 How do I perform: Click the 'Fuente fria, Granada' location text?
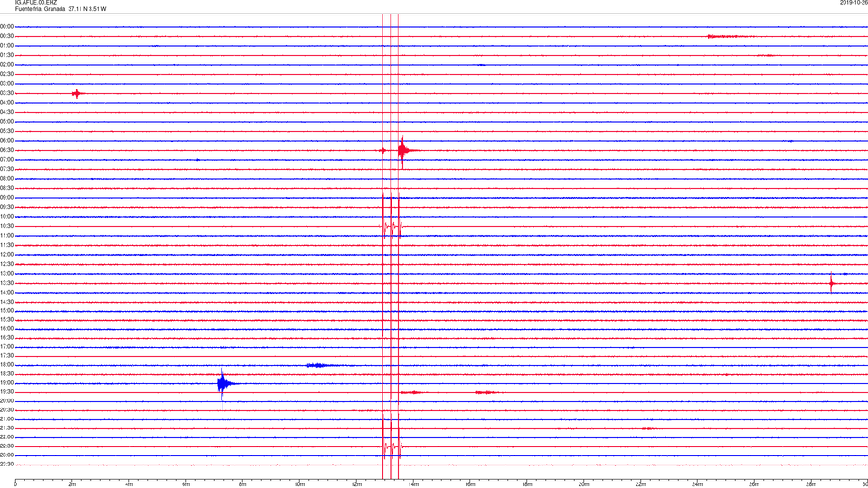tap(41, 9)
